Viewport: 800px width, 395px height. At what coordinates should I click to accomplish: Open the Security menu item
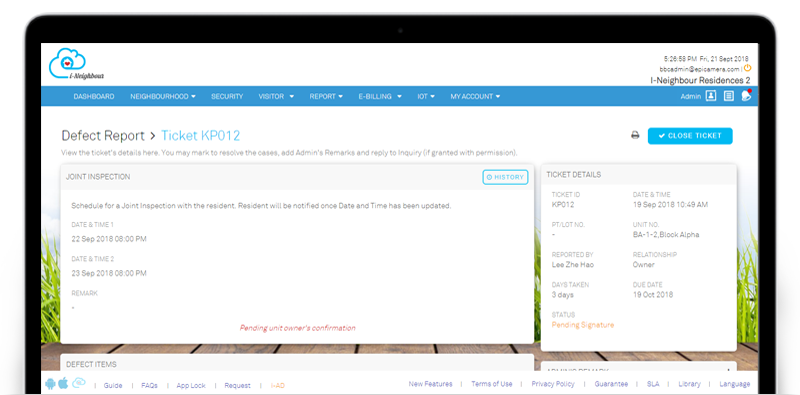click(227, 96)
